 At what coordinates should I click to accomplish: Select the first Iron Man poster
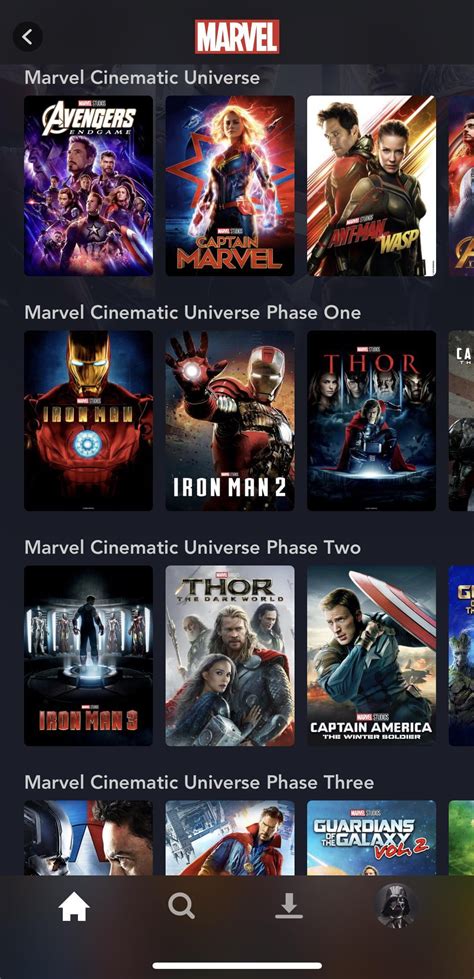point(89,421)
